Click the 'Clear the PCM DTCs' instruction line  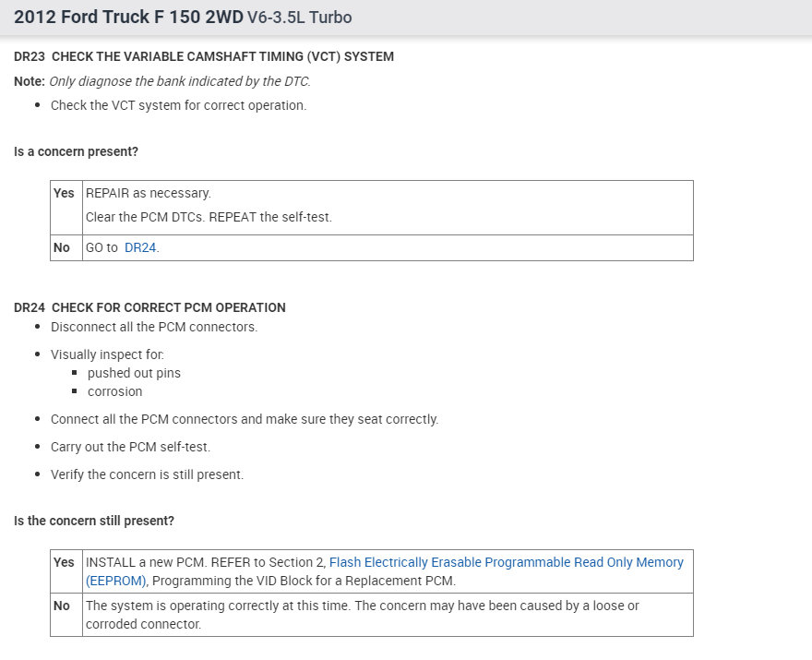coord(209,218)
